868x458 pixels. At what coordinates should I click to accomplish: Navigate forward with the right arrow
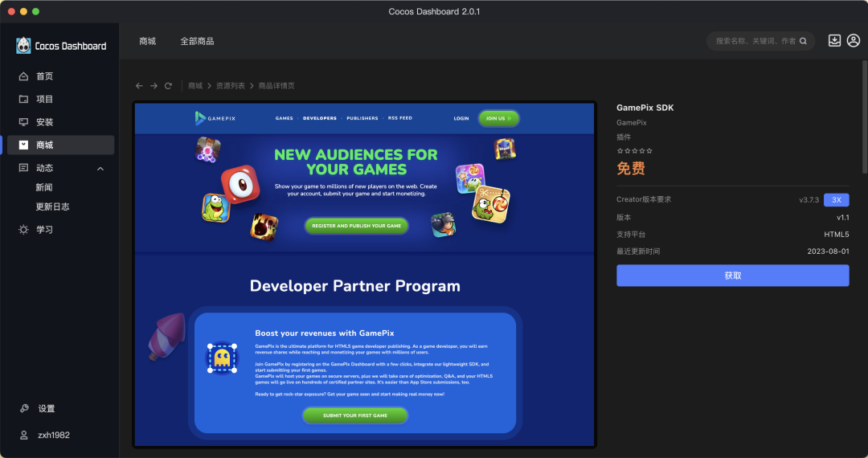(154, 86)
